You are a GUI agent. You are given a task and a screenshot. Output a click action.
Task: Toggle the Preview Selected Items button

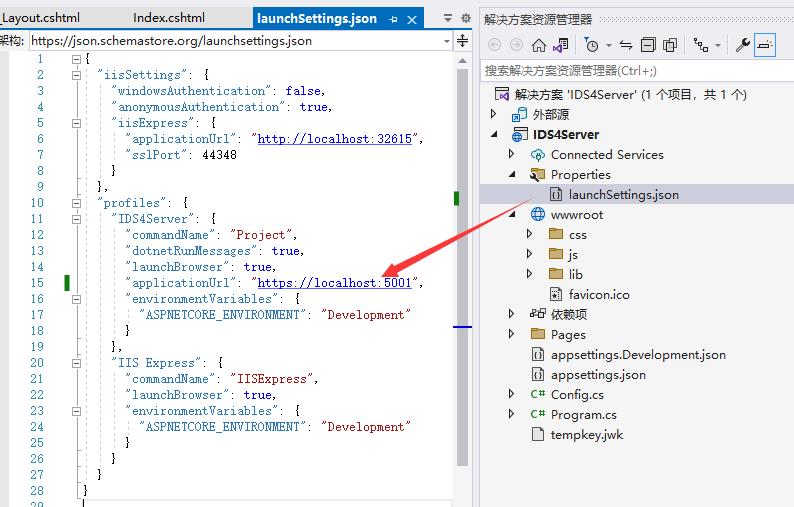(765, 45)
